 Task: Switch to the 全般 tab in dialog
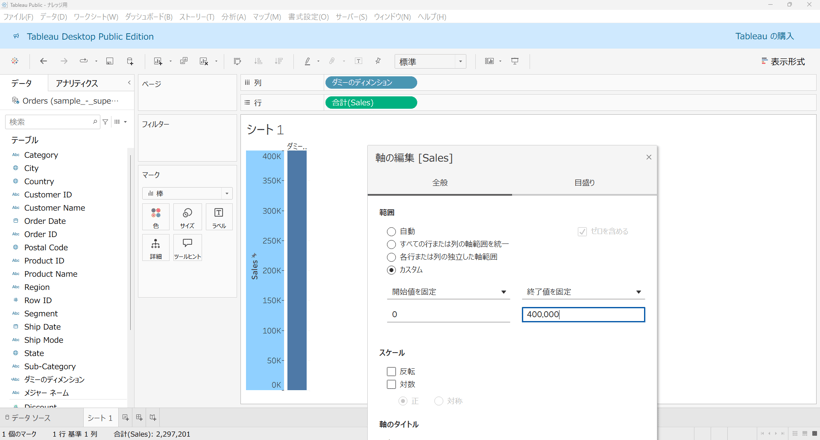pos(440,183)
